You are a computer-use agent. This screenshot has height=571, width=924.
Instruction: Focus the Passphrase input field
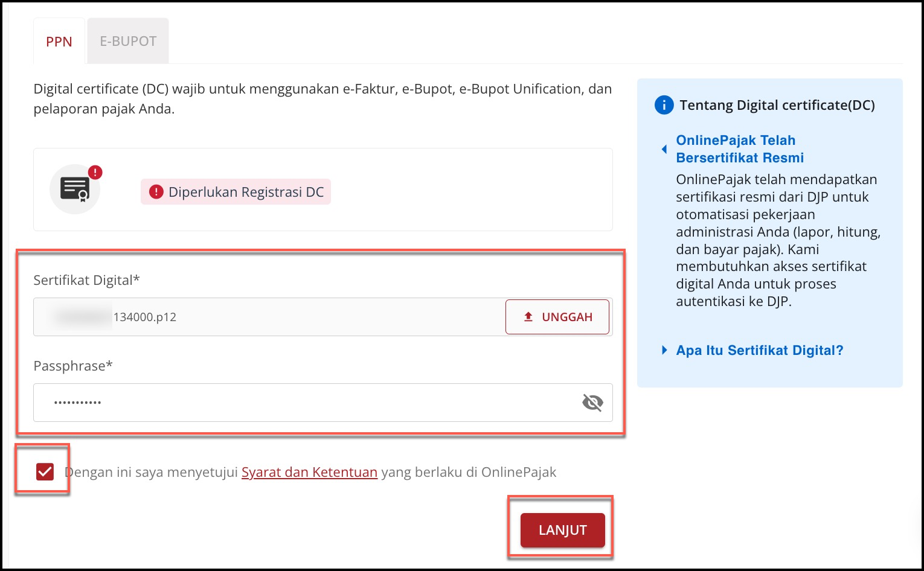point(302,403)
